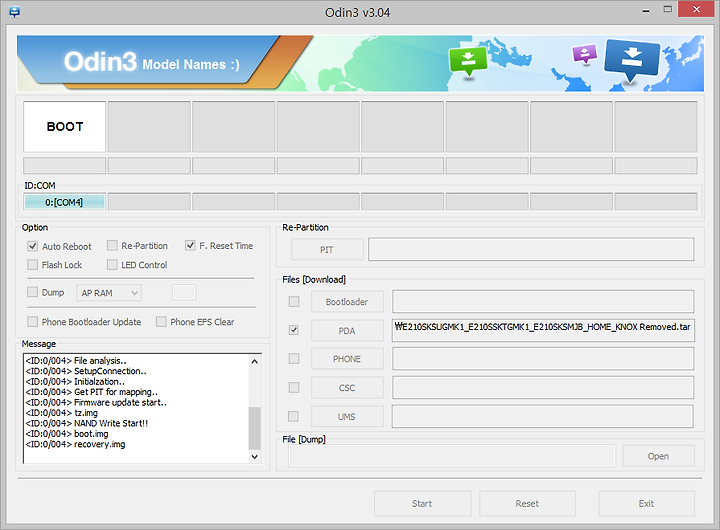Screen dimensions: 720x530
Task: Click the PDA file path field
Action: 543,330
